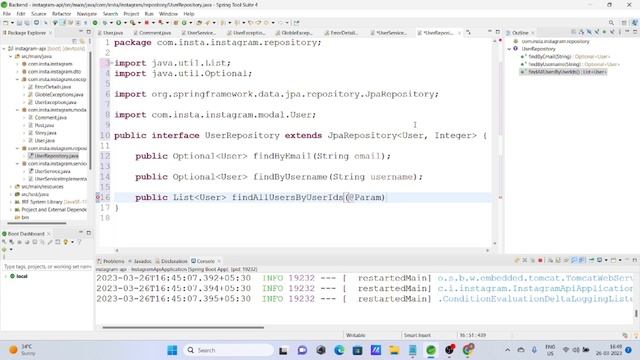Click the Boot Dashboard tag filter field

pos(47,267)
